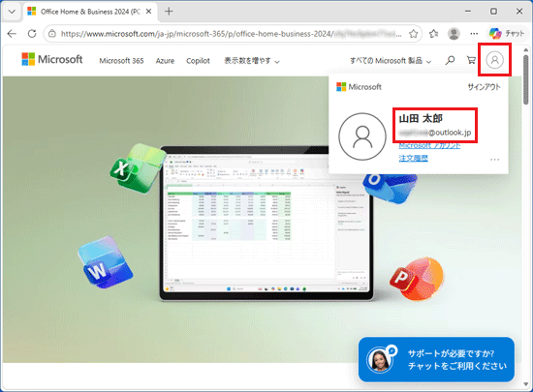Screen dimensions: 533x392
Task: Toggle the account manager icon in header
Action: pos(494,60)
